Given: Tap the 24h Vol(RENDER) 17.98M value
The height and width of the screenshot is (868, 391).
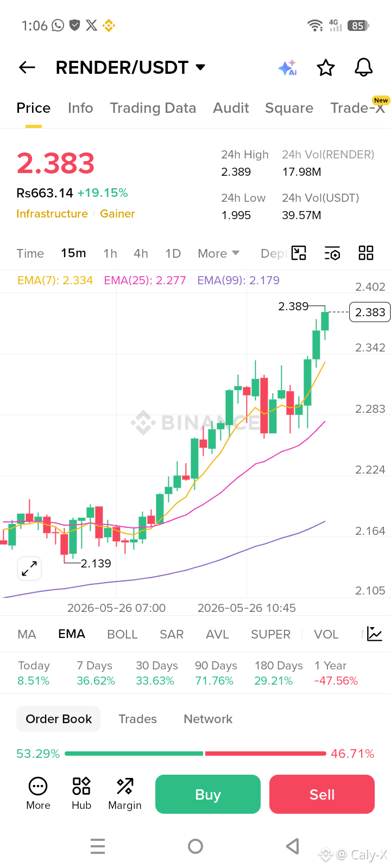Looking at the screenshot, I should click(x=301, y=172).
